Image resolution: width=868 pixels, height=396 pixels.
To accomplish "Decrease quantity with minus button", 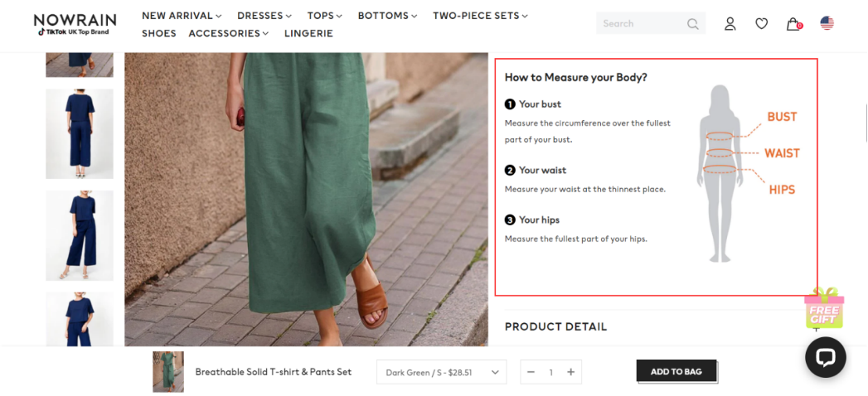I will [x=531, y=372].
